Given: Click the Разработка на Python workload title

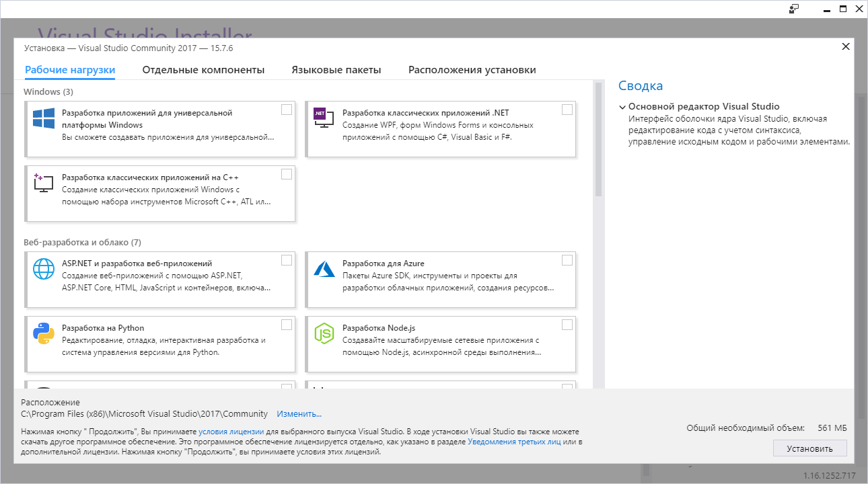Looking at the screenshot, I should (x=103, y=328).
